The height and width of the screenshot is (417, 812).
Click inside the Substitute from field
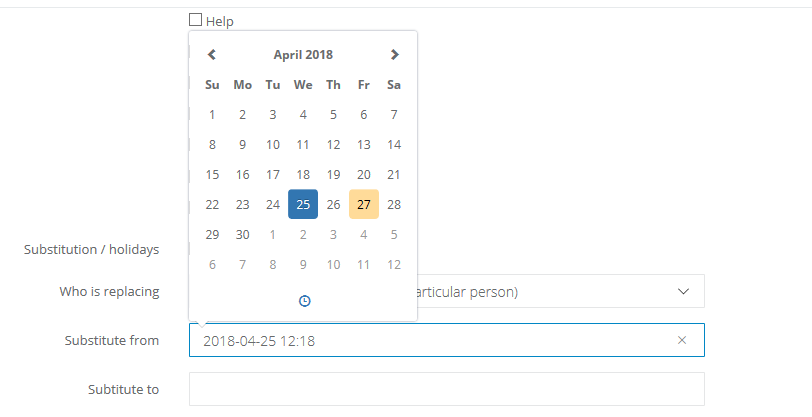click(430, 340)
